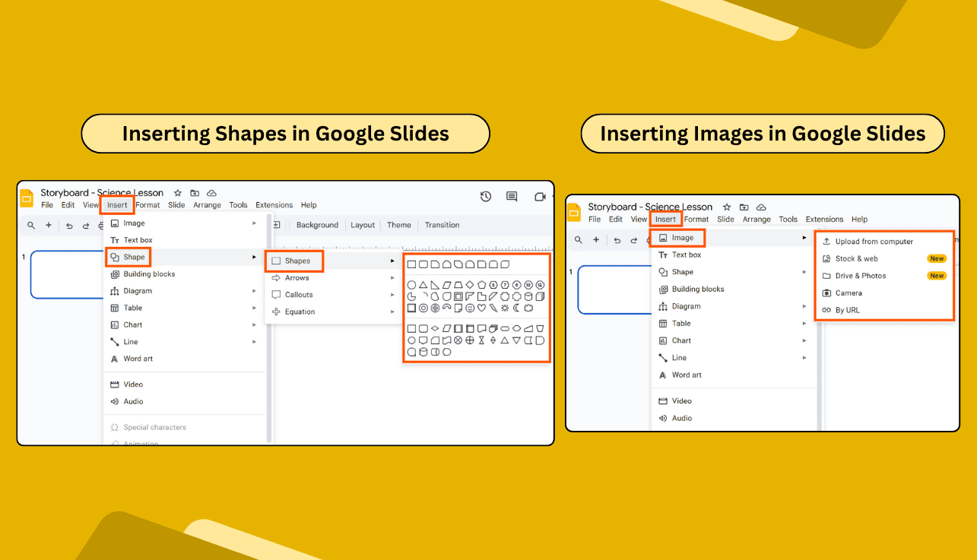The image size is (977, 560).
Task: Expand the Shape submenu in Shapes screenshot
Action: tap(182, 257)
